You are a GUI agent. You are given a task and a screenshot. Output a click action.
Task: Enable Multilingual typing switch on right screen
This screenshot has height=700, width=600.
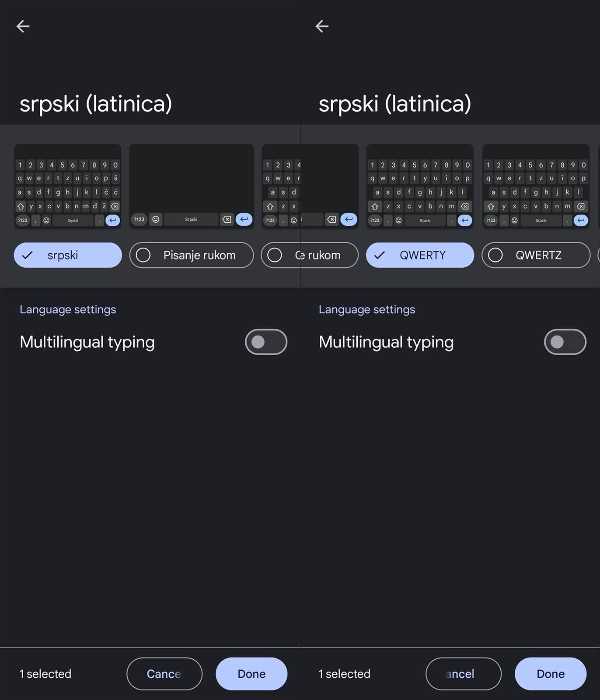point(565,342)
